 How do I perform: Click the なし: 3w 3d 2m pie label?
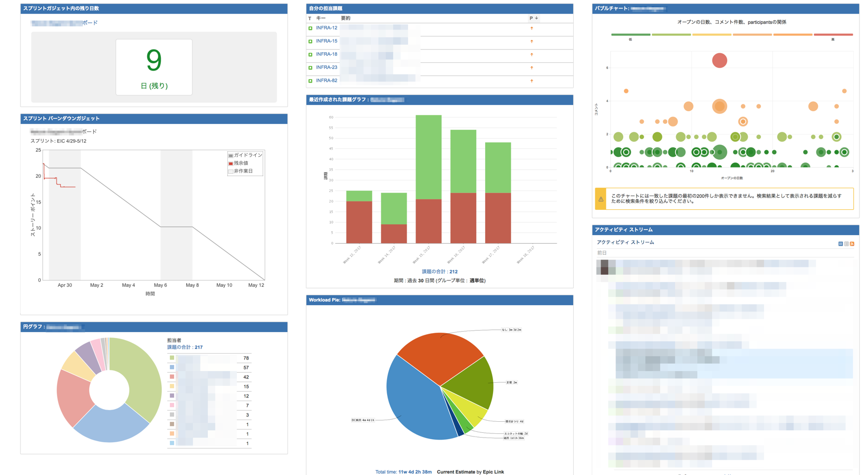(x=512, y=330)
